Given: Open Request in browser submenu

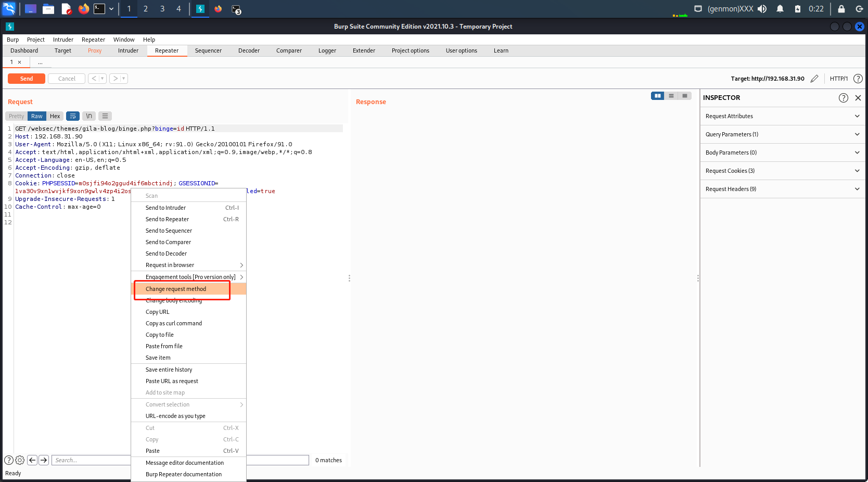Looking at the screenshot, I should [x=188, y=265].
